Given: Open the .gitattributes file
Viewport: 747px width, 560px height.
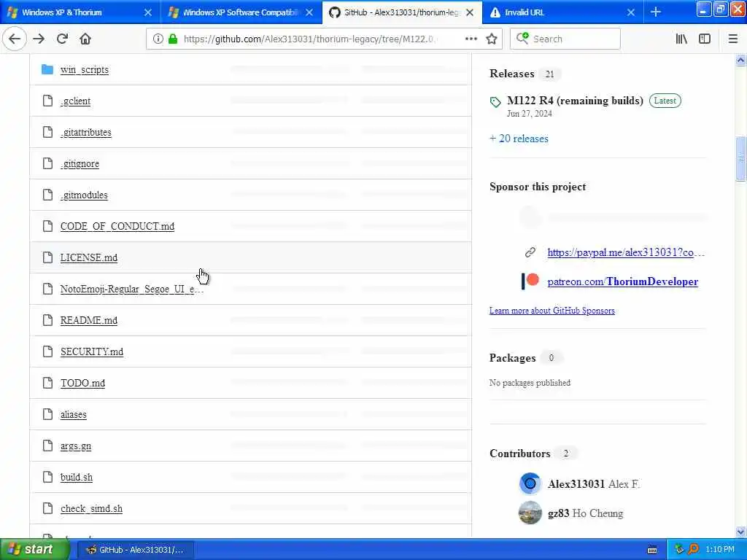Looking at the screenshot, I should 86,132.
